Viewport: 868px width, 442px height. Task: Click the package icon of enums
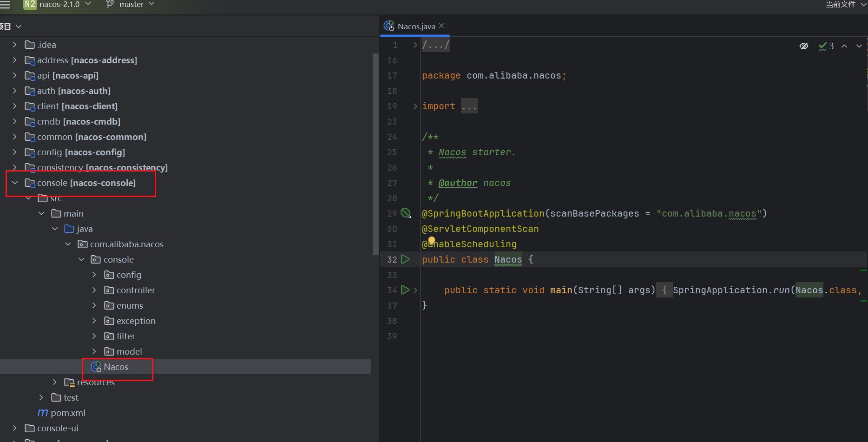coord(109,305)
